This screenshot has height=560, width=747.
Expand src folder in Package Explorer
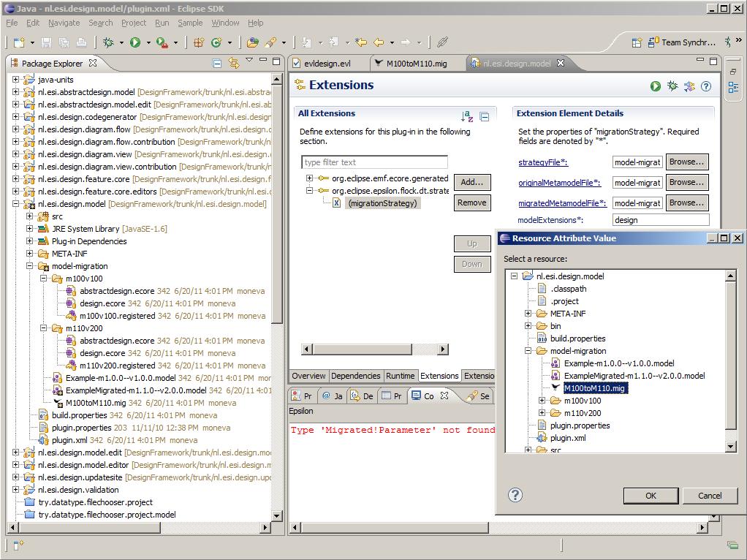click(29, 216)
